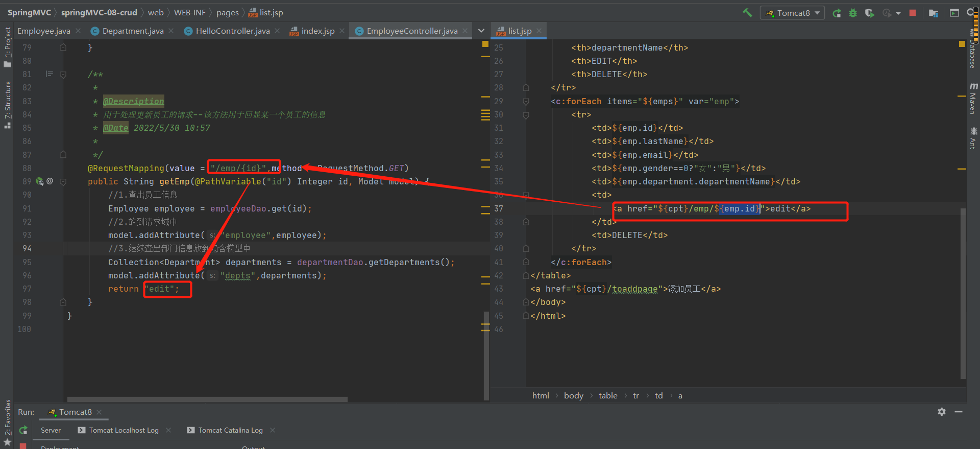The height and width of the screenshot is (449, 980).
Task: Click the SpringMVC breadcrumb in navigation bar
Action: coord(29,13)
